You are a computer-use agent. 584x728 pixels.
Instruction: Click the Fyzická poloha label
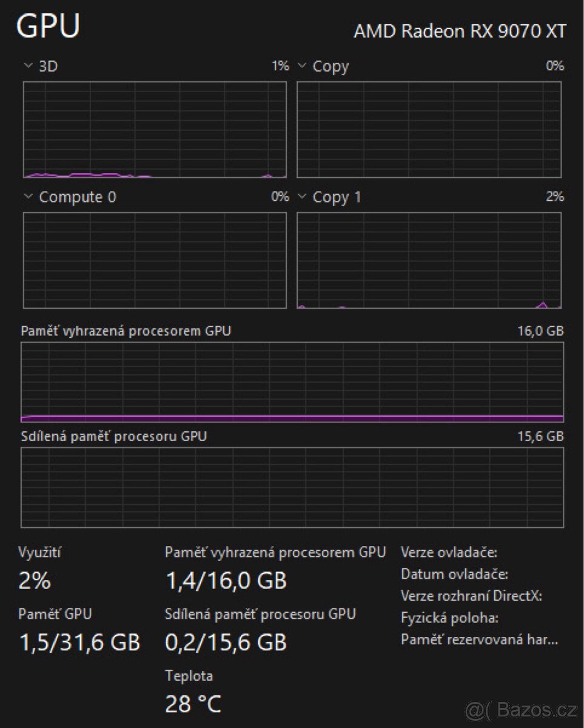(x=449, y=618)
